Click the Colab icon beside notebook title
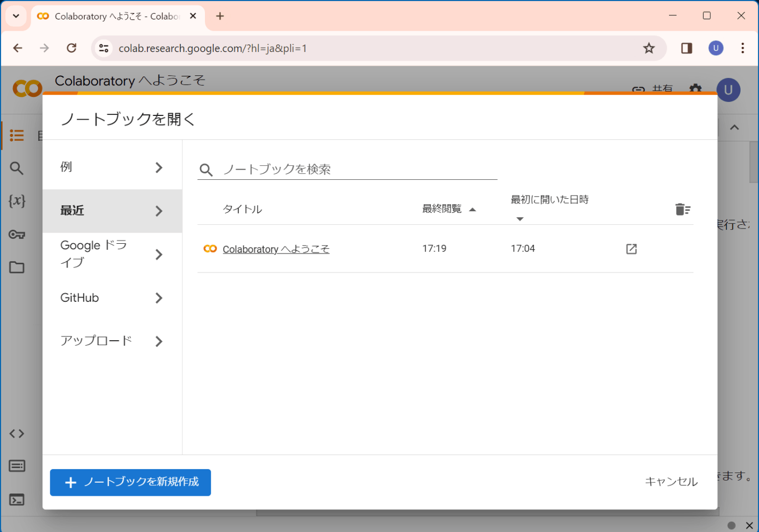This screenshot has height=532, width=759. point(210,249)
